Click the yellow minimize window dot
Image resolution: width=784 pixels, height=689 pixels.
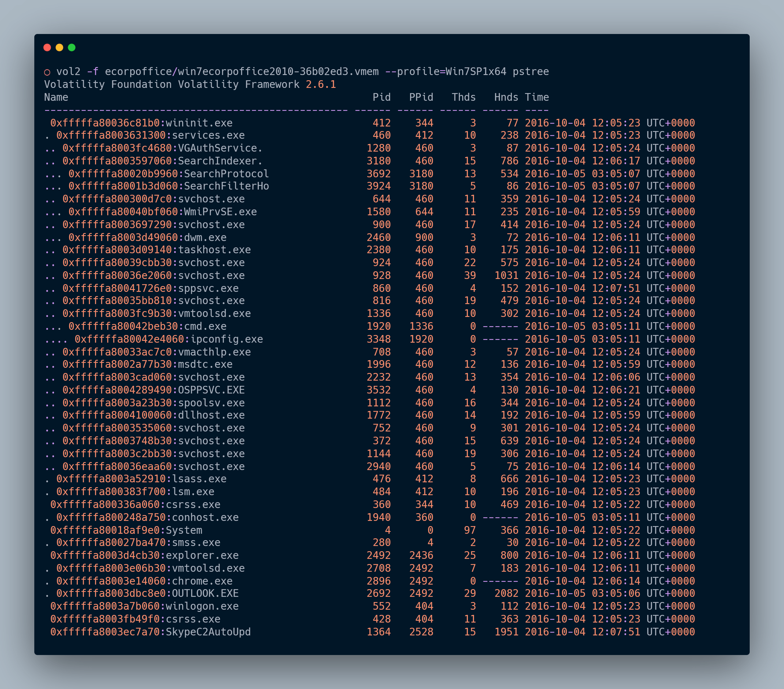[x=59, y=47]
